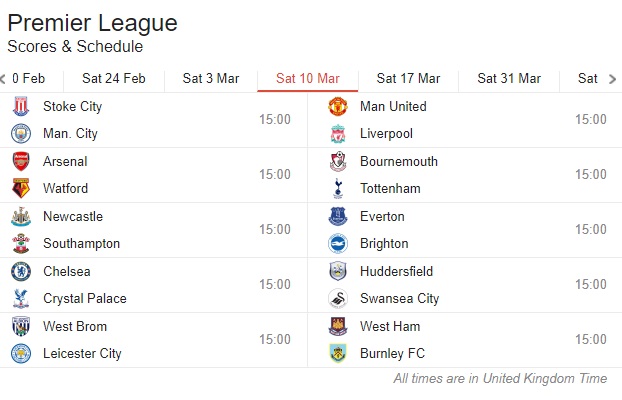Click the Man United club crest
Screen dimensions: 622x400
click(338, 106)
